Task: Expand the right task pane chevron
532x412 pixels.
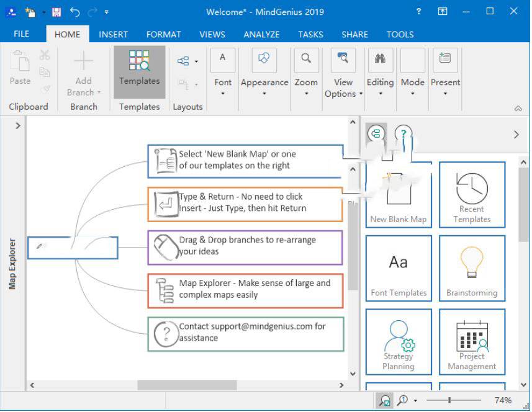Action: (516, 135)
